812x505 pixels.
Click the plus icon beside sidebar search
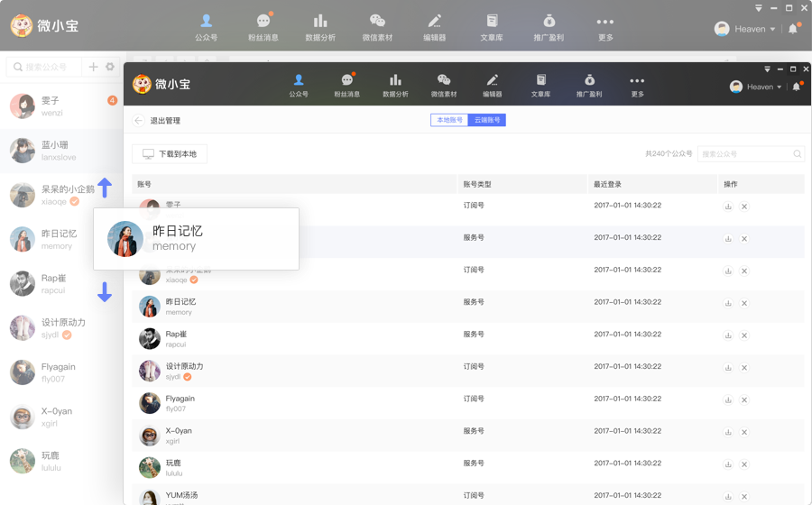click(93, 67)
